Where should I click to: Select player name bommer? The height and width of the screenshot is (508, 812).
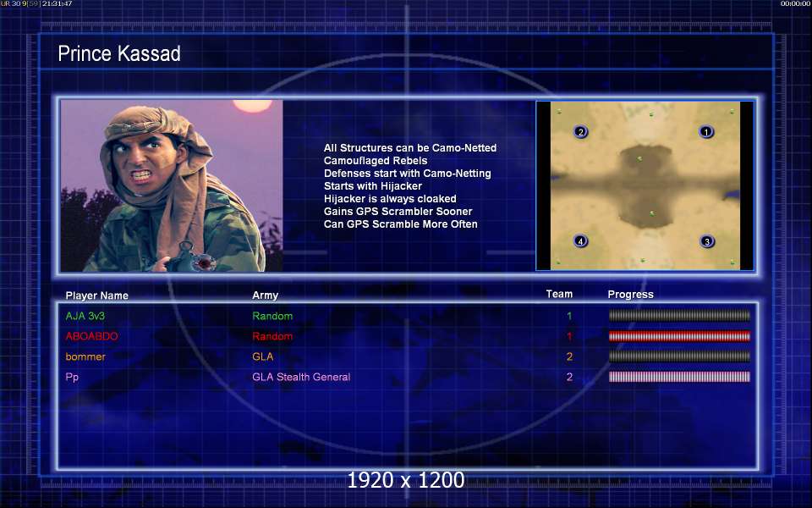[x=85, y=356]
